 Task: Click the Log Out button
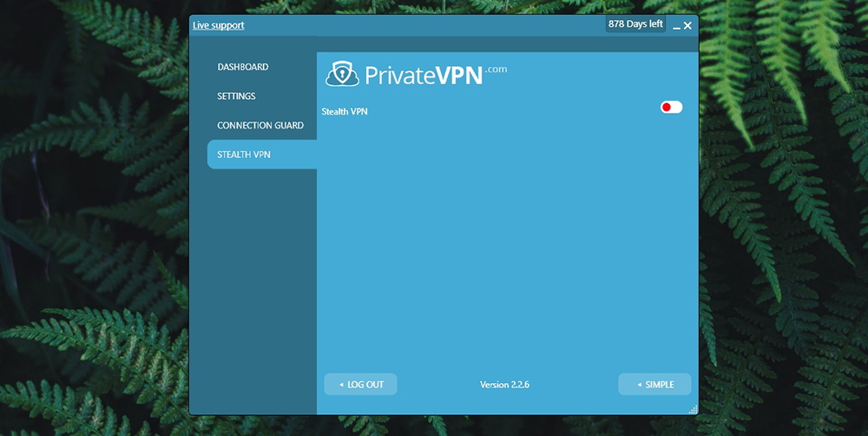360,385
